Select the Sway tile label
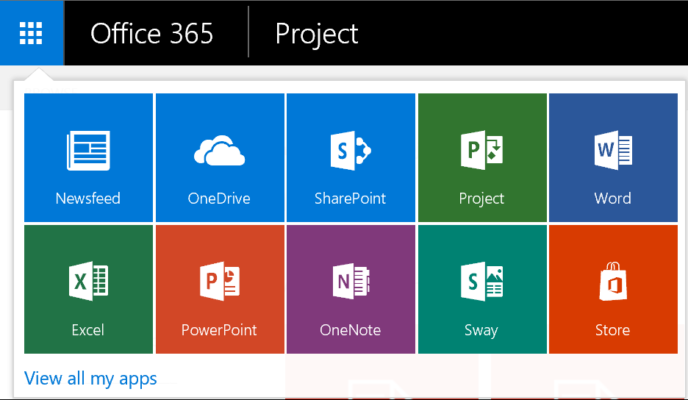688x400 pixels. (x=482, y=330)
